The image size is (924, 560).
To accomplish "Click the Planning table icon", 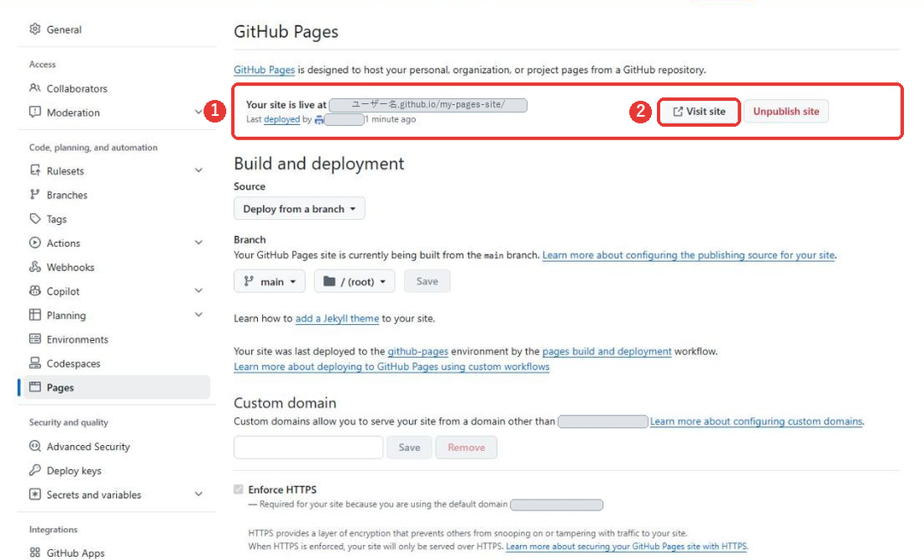I will (x=34, y=315).
